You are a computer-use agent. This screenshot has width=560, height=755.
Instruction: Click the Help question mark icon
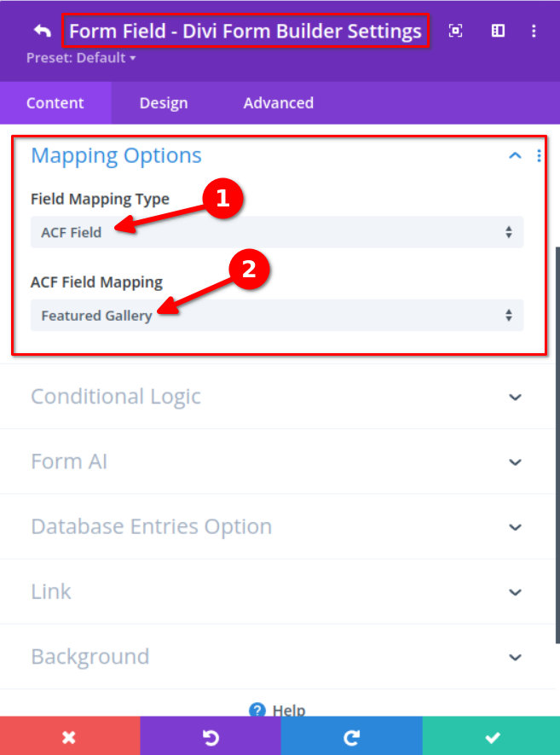pos(258,711)
